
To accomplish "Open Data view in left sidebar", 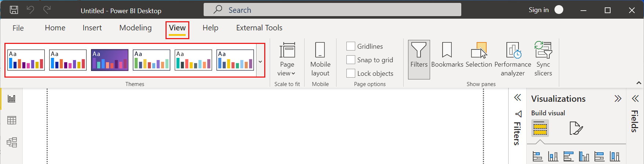I will (12, 120).
